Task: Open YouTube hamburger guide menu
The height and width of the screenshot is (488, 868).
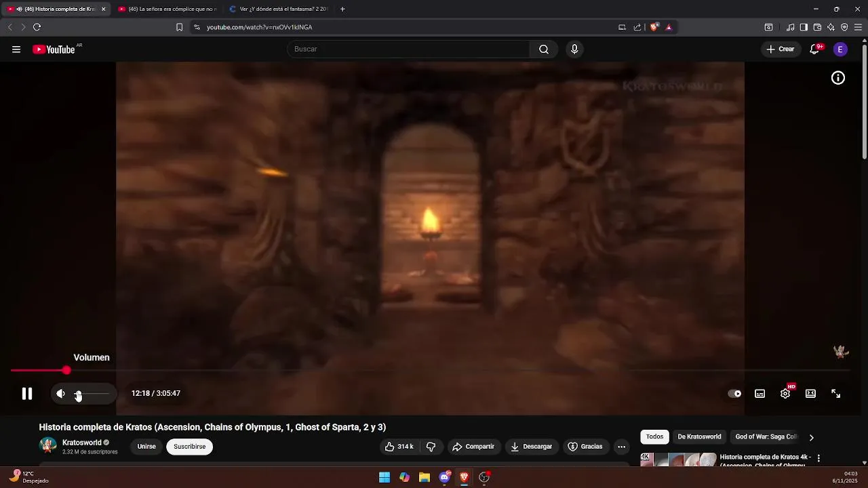Action: (x=16, y=49)
